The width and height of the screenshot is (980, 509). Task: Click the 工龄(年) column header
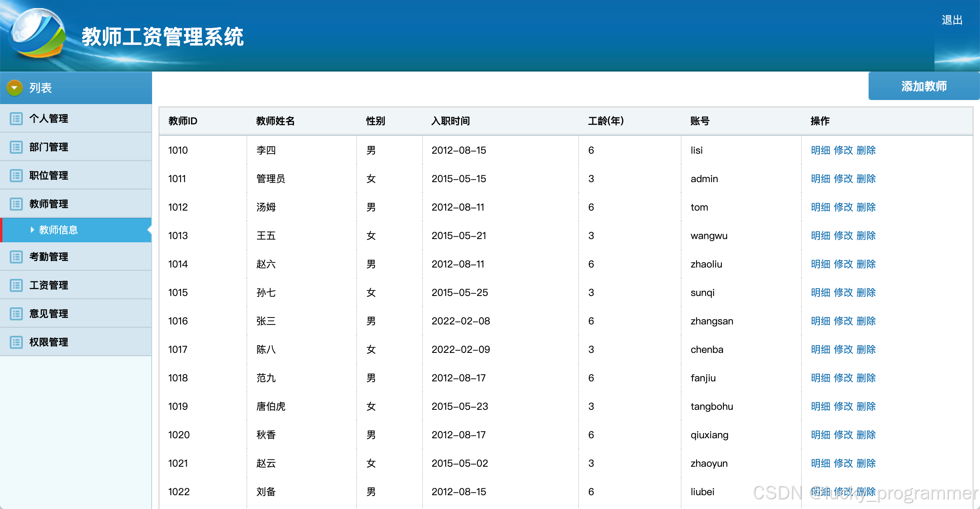[606, 121]
